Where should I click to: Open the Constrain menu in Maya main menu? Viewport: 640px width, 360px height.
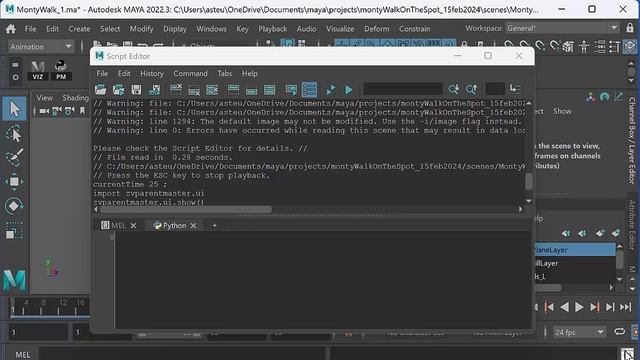pos(414,29)
